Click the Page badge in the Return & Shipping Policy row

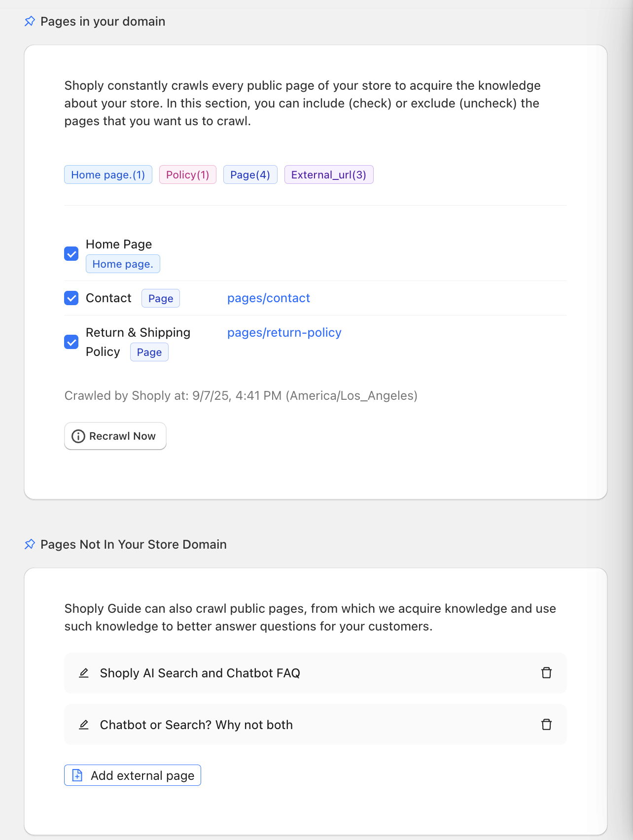149,352
